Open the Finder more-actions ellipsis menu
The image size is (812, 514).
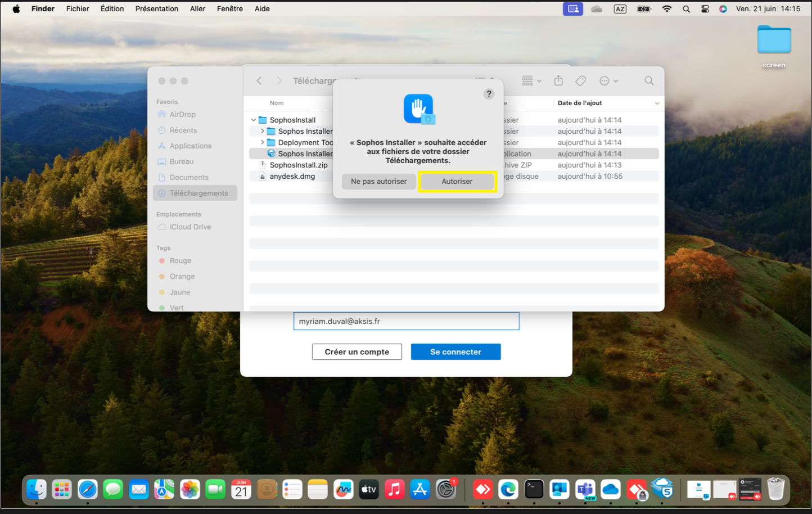click(x=609, y=81)
